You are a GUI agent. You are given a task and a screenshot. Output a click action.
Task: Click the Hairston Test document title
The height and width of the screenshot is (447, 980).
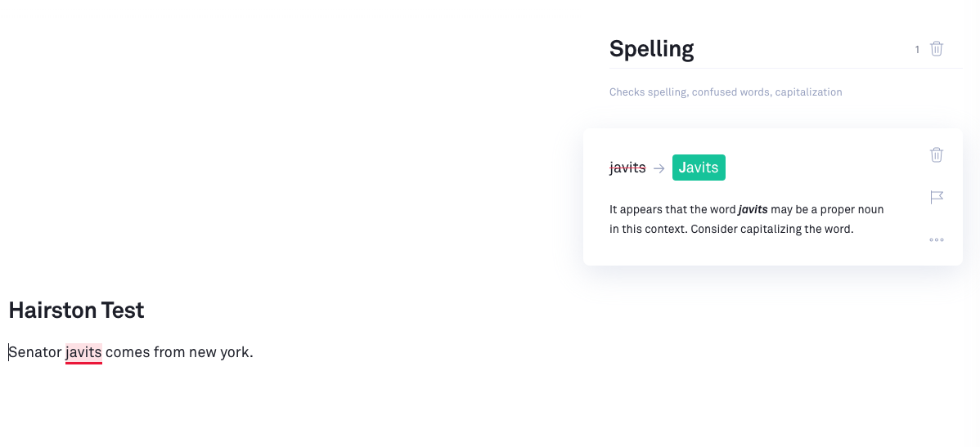pos(76,311)
